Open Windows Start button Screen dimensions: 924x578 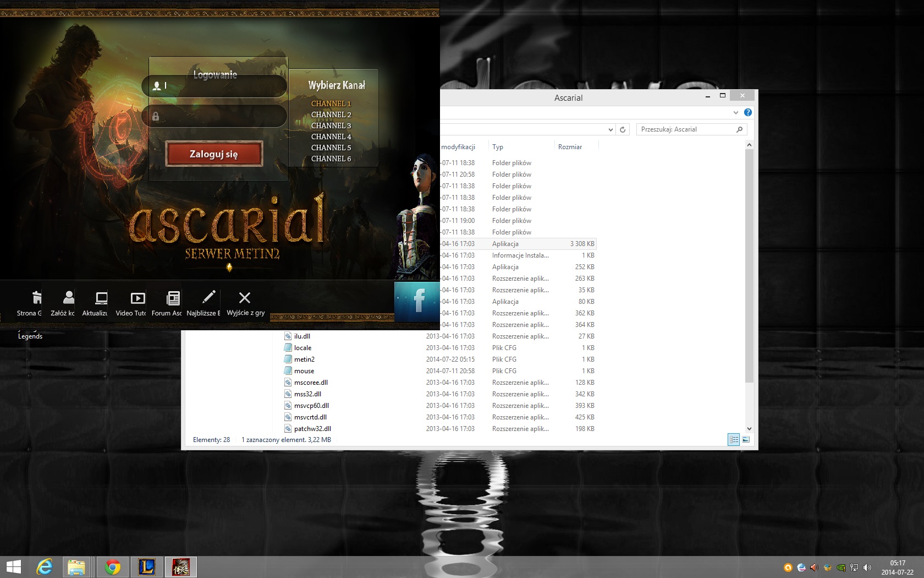pyautogui.click(x=14, y=567)
